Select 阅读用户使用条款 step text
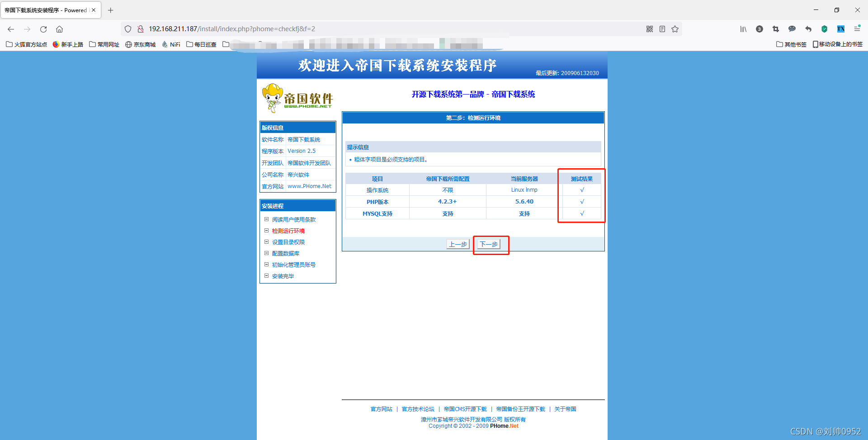 tap(294, 220)
